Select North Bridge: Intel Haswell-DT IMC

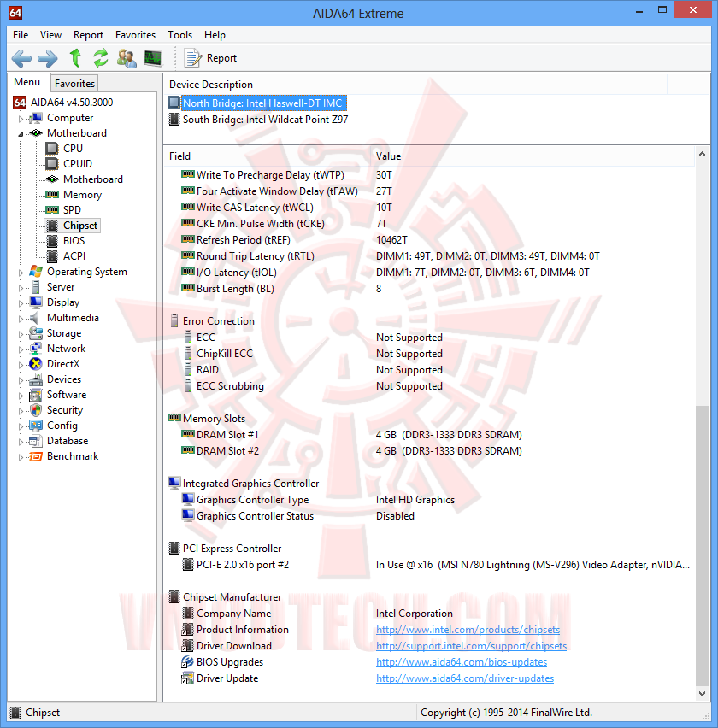(x=262, y=103)
